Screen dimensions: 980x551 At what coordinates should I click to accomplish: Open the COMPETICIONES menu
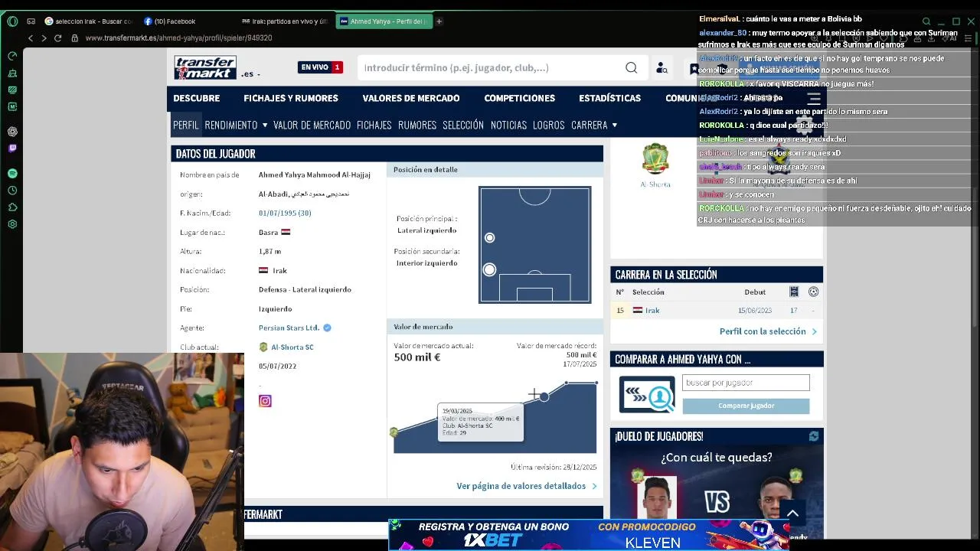[520, 98]
